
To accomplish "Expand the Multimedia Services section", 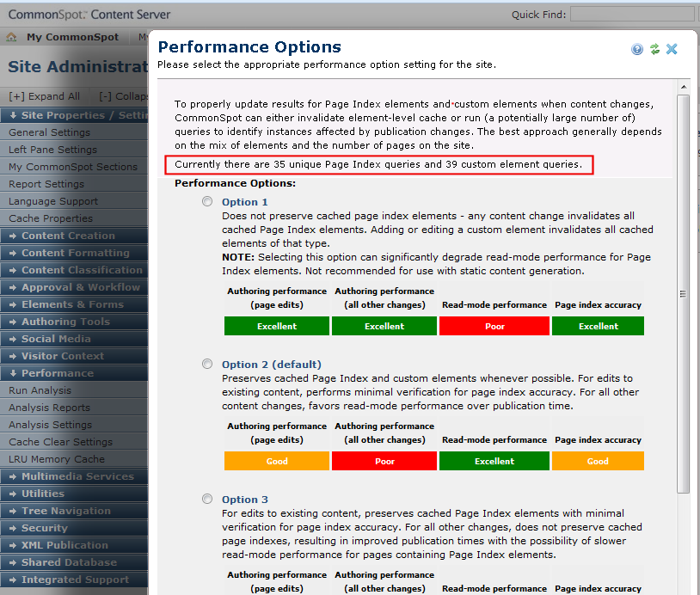I will tap(74, 476).
